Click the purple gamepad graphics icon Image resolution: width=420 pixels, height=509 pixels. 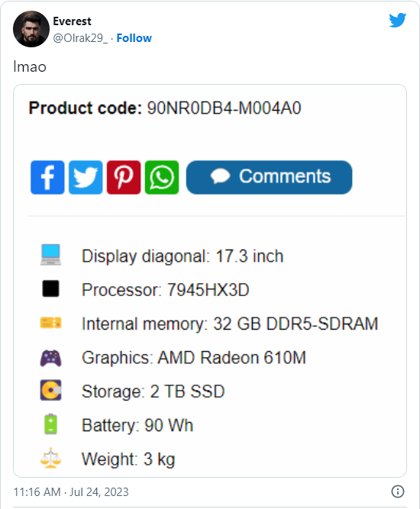click(x=50, y=358)
